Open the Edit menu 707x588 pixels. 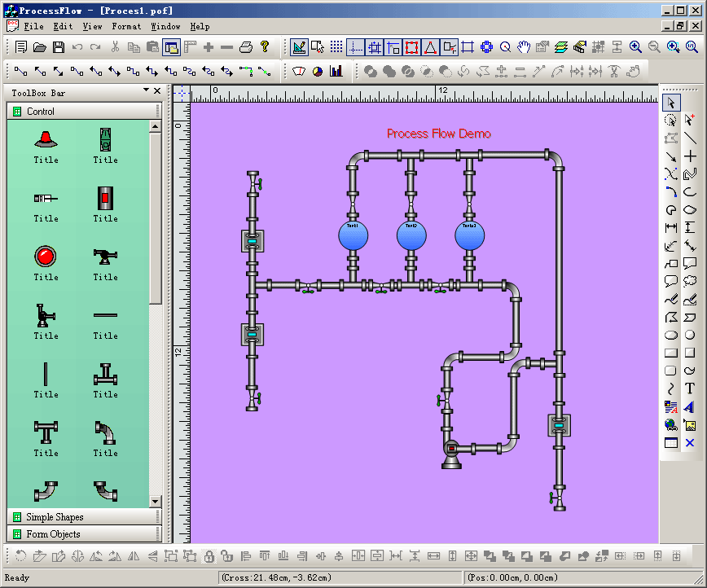pos(64,27)
